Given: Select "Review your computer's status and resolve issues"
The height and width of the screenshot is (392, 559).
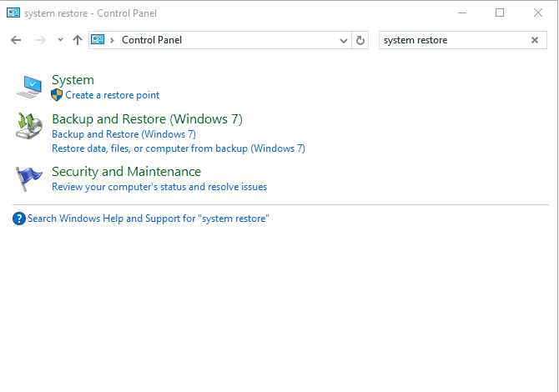Looking at the screenshot, I should tap(159, 187).
